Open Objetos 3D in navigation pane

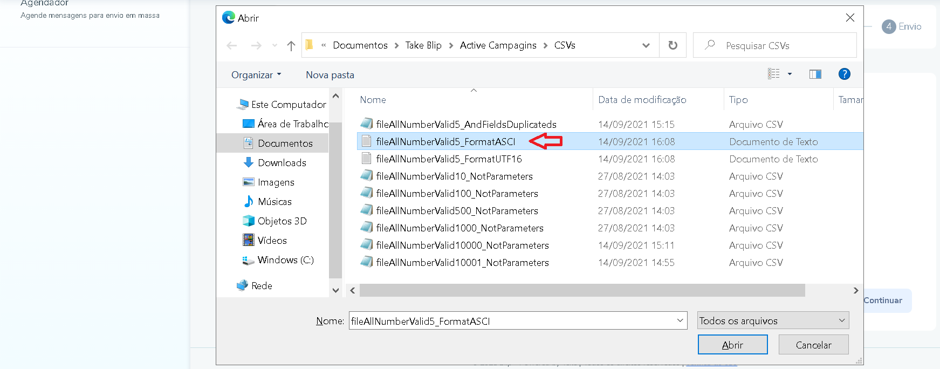pyautogui.click(x=275, y=221)
